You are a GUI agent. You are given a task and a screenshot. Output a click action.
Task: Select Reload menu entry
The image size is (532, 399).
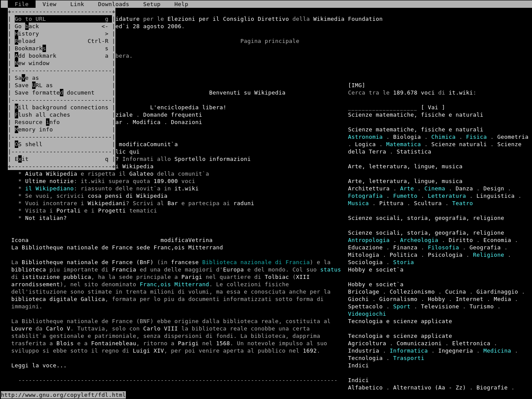click(62, 41)
